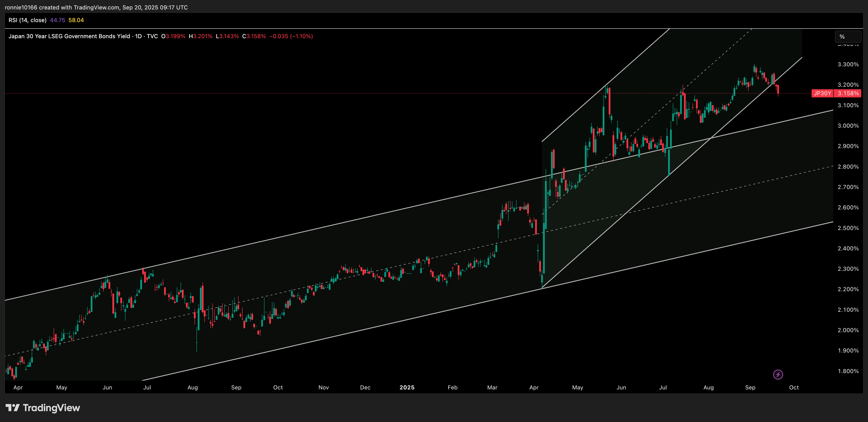The height and width of the screenshot is (422, 868).
Task: Click the ronnie10166 created with TradingView.com header
Action: pyautogui.click(x=96, y=8)
